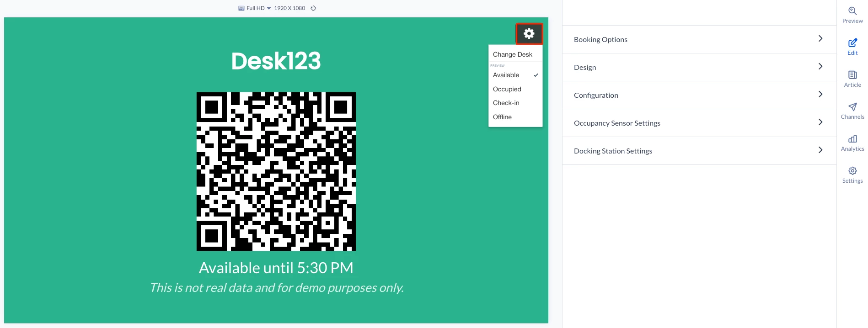
Task: Expand the Design section
Action: pyautogui.click(x=699, y=67)
